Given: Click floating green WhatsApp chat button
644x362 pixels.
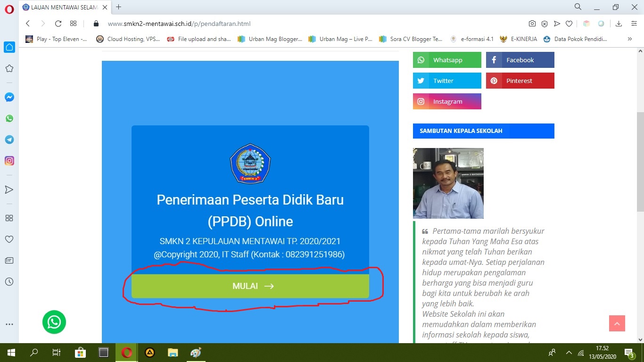Looking at the screenshot, I should [x=54, y=322].
